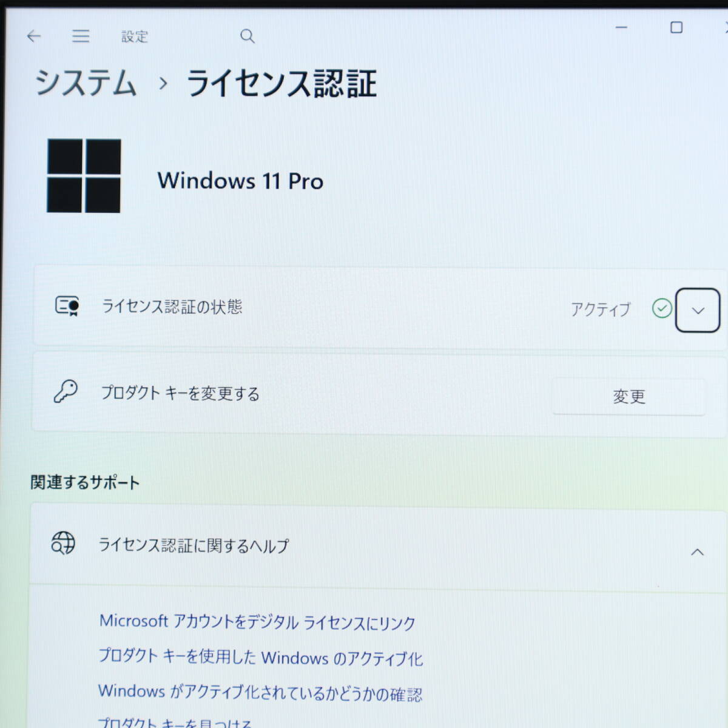The height and width of the screenshot is (728, 728).
Task: Open プロダクト キーを使用した Windows のアクティブ化 link
Action: 261,657
